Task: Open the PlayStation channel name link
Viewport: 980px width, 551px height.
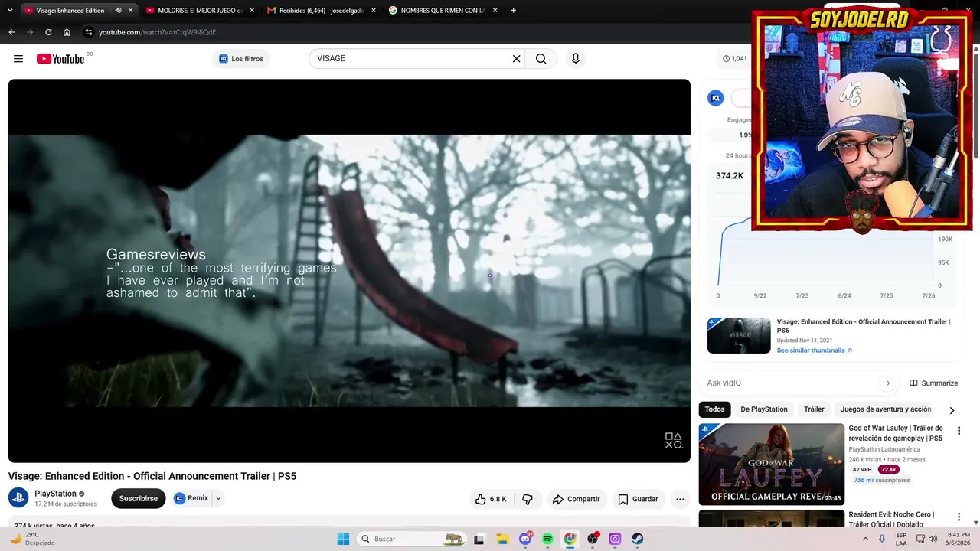Action: [x=55, y=494]
